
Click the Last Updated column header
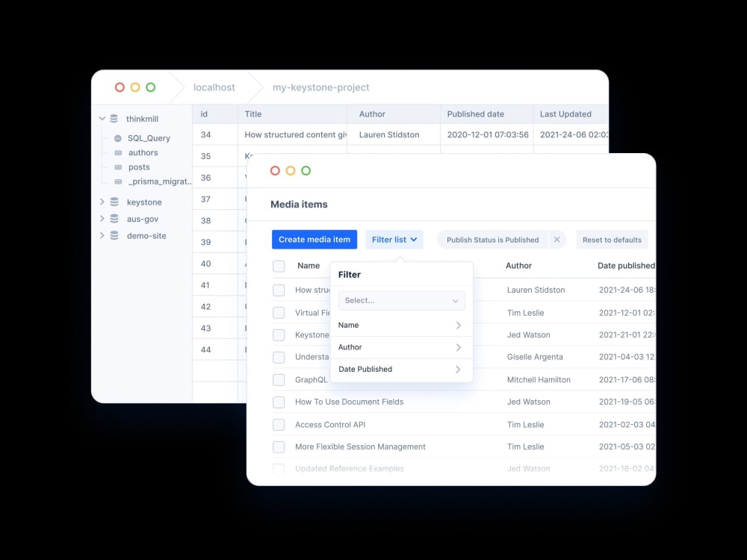tap(565, 113)
